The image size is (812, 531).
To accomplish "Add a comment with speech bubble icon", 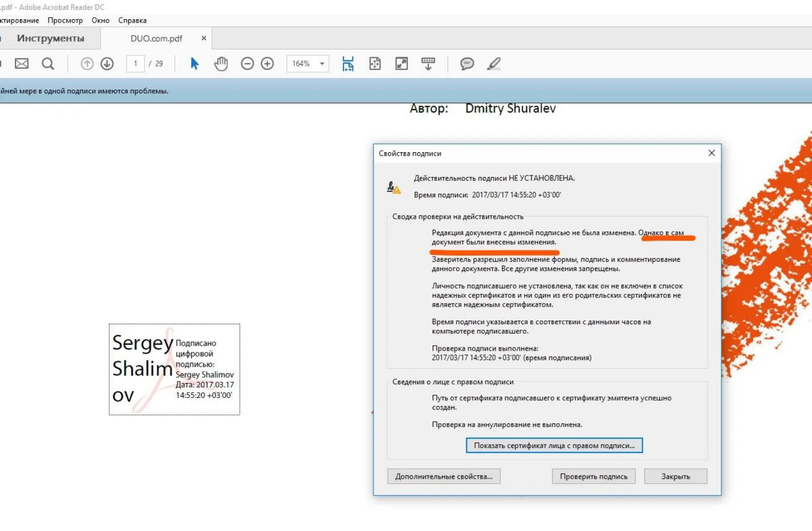I will click(x=467, y=64).
